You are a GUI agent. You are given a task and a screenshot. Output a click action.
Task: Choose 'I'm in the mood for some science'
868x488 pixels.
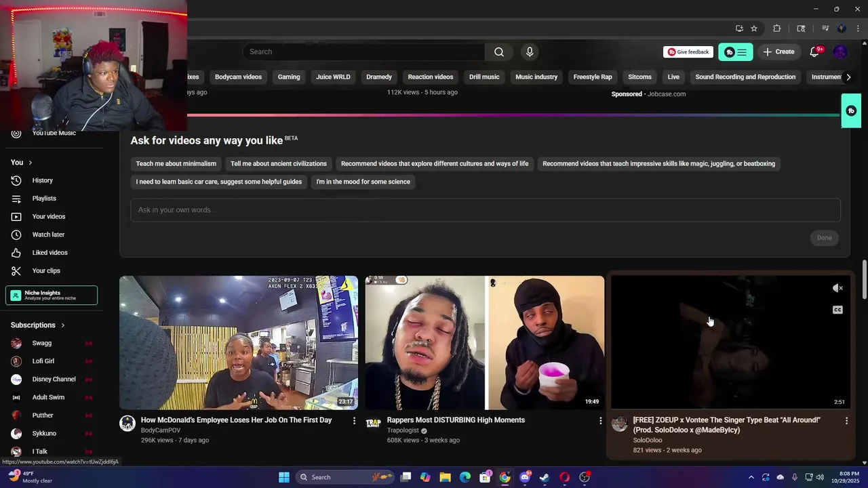[363, 182]
